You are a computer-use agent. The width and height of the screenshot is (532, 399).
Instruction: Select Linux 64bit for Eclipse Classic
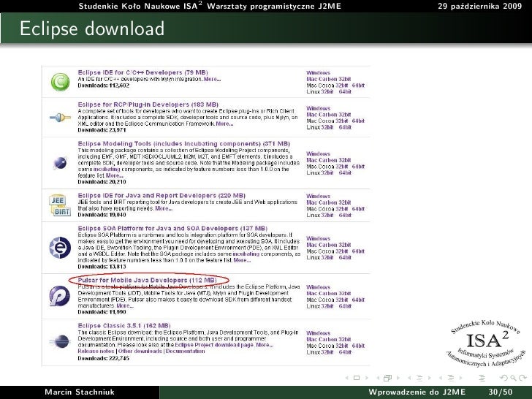[x=345, y=352]
